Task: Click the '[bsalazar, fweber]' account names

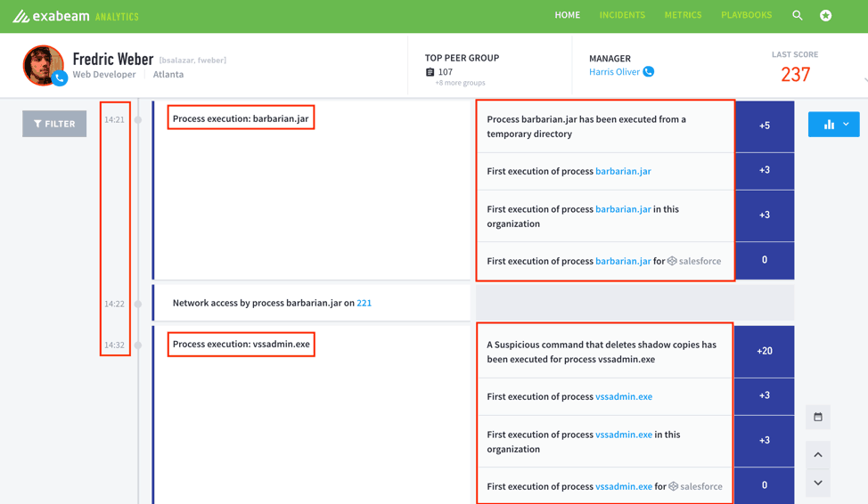Action: pyautogui.click(x=192, y=61)
